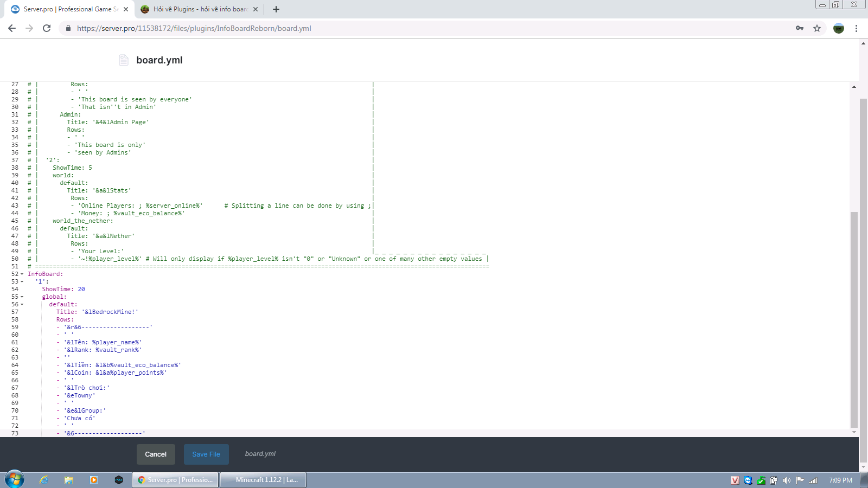The image size is (868, 488).
Task: Launch Windows Media Player from taskbar
Action: click(x=94, y=480)
